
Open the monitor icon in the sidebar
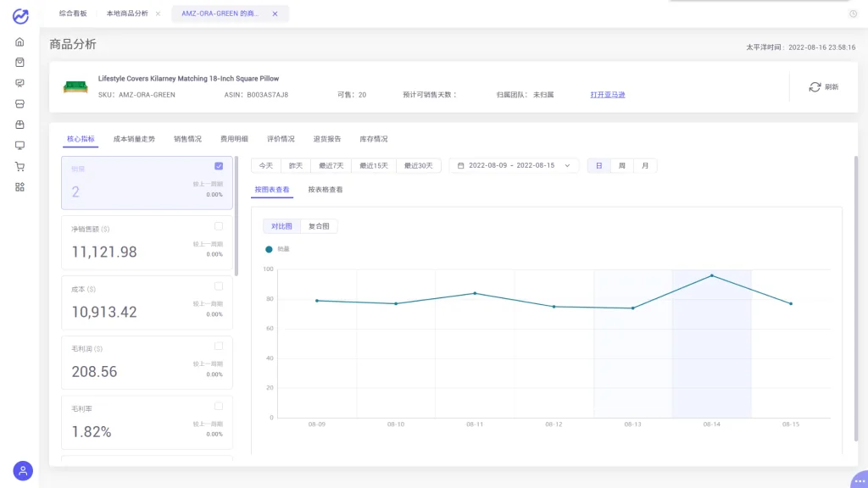pos(20,146)
